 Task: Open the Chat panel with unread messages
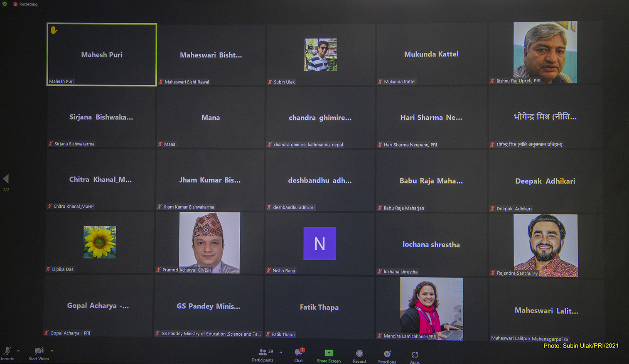click(299, 354)
